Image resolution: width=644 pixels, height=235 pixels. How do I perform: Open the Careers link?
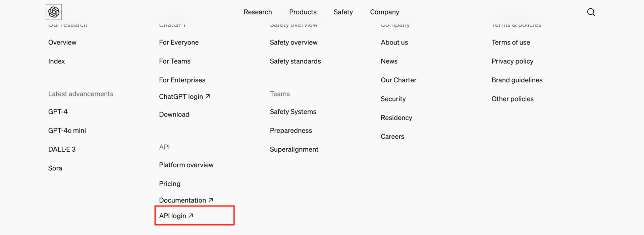click(392, 137)
